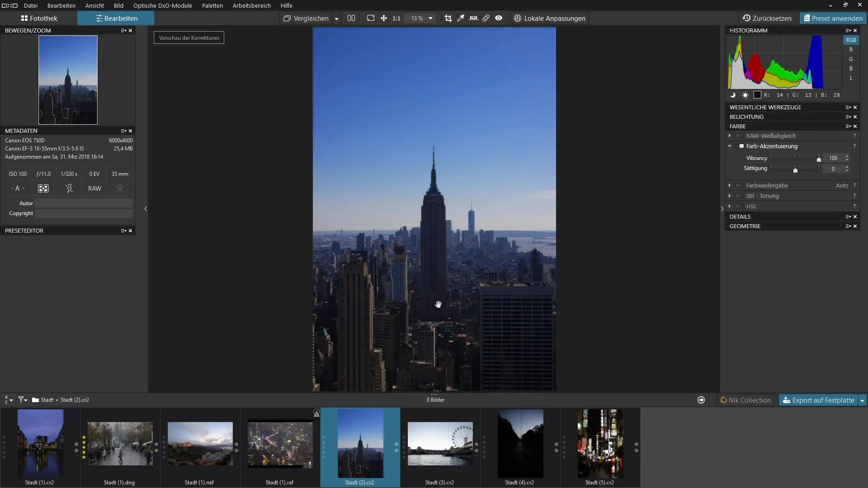Click help question mark for HSL
Screen dimensions: 868x488
[x=854, y=206]
